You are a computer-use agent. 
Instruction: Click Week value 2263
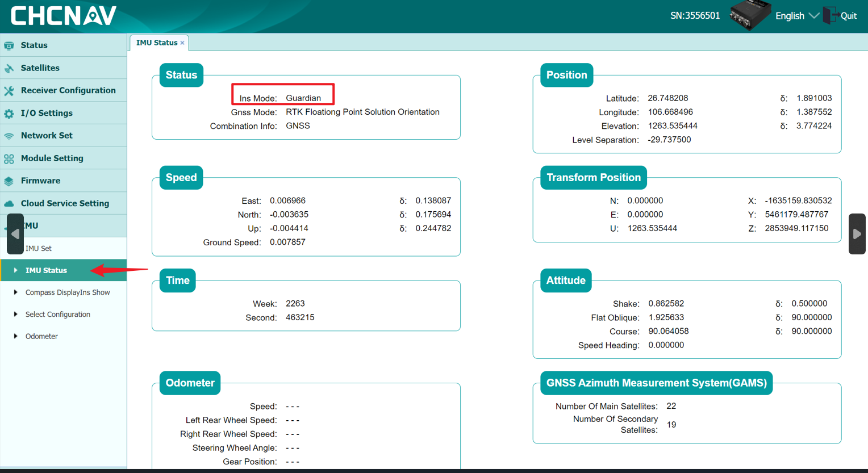pyautogui.click(x=295, y=303)
